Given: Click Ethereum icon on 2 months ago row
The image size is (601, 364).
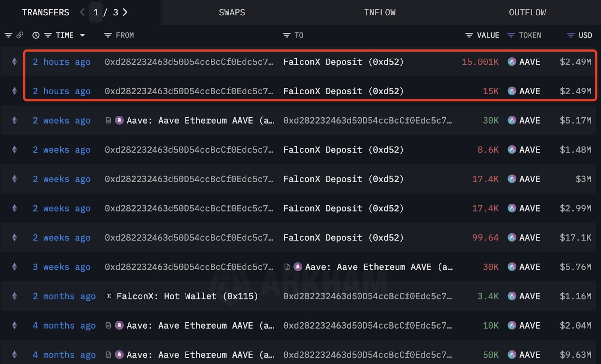Looking at the screenshot, I should (15, 296).
